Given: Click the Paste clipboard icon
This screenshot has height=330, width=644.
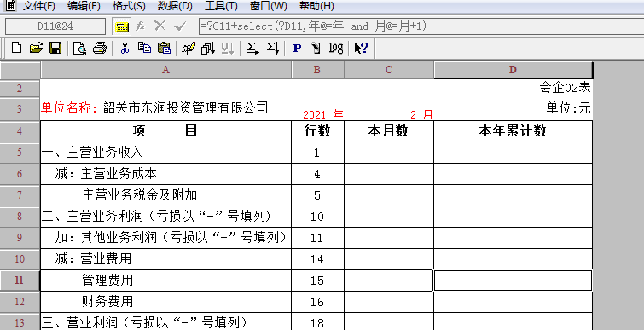Looking at the screenshot, I should pos(164,48).
